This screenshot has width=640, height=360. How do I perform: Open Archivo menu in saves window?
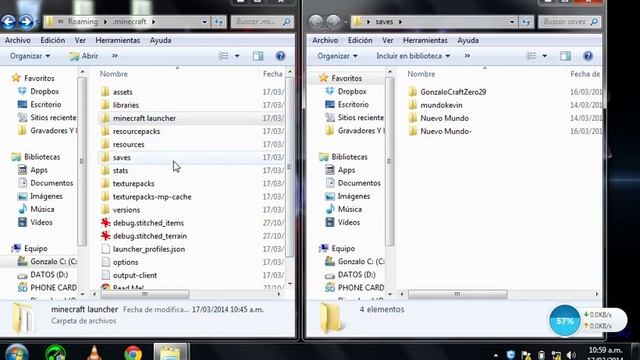(325, 40)
